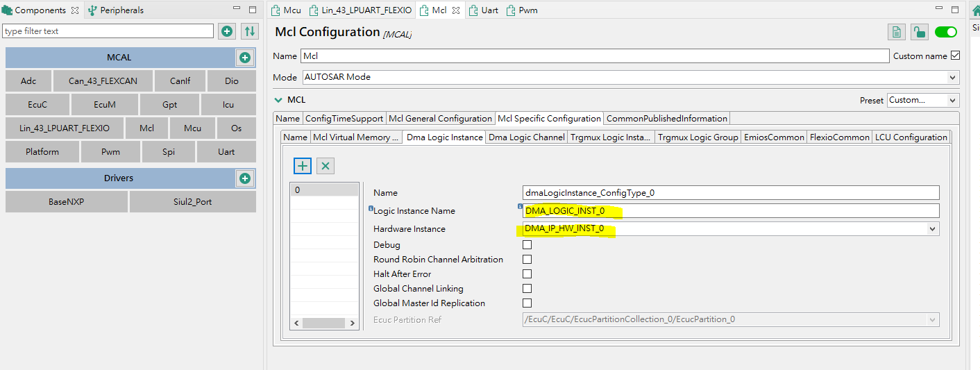Viewport: 980px width, 370px height.
Task: Click the type filter text field
Action: click(x=108, y=31)
